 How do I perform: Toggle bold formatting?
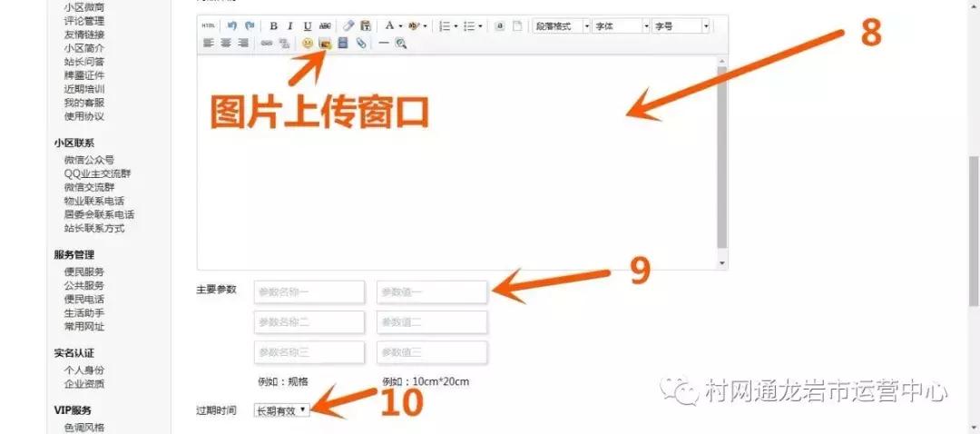(x=274, y=25)
